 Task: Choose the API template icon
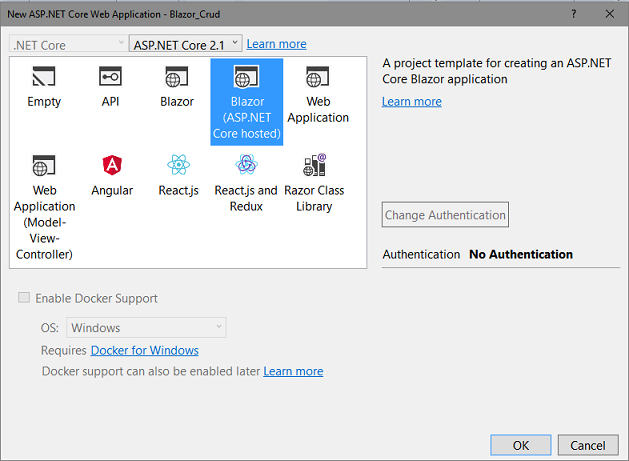(110, 76)
